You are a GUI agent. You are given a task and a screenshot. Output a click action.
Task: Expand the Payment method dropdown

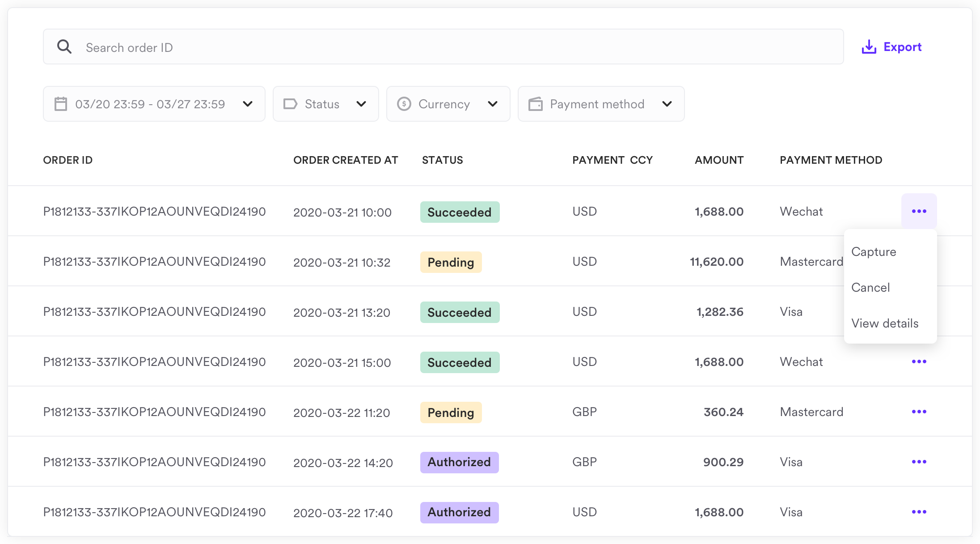(x=667, y=104)
